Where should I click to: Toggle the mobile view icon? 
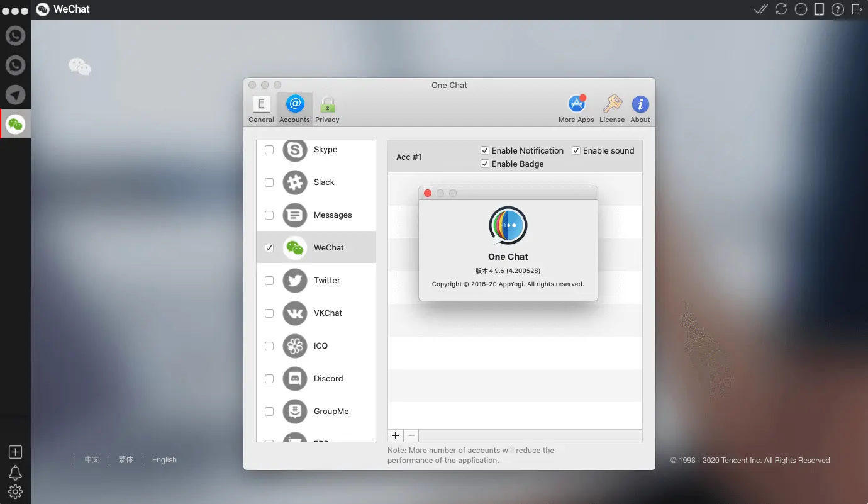click(x=819, y=9)
